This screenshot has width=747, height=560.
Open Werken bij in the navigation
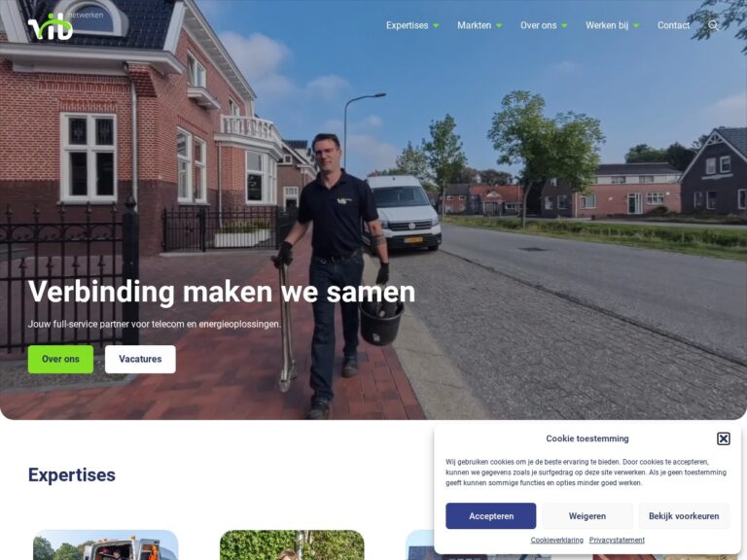click(607, 25)
